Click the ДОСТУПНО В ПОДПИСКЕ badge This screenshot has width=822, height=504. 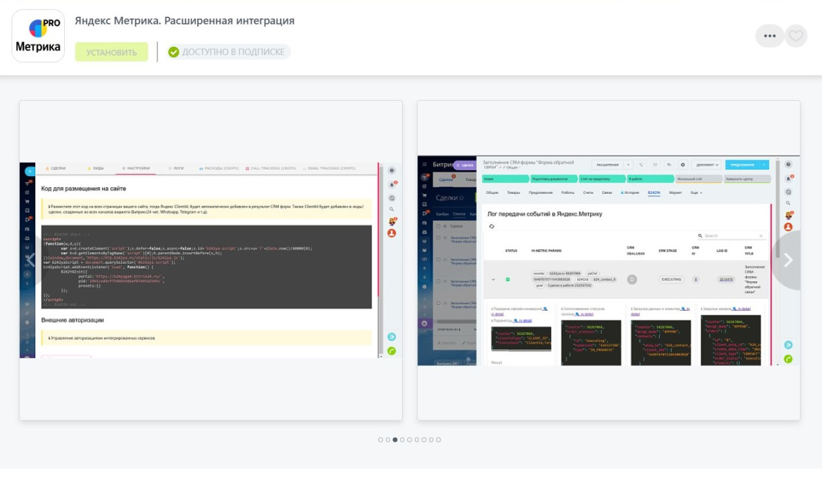tap(228, 52)
